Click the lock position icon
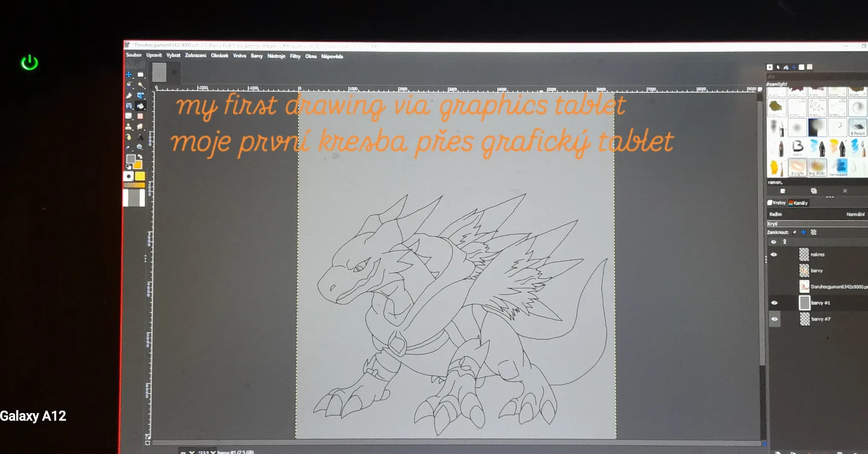868x454 pixels. click(804, 232)
